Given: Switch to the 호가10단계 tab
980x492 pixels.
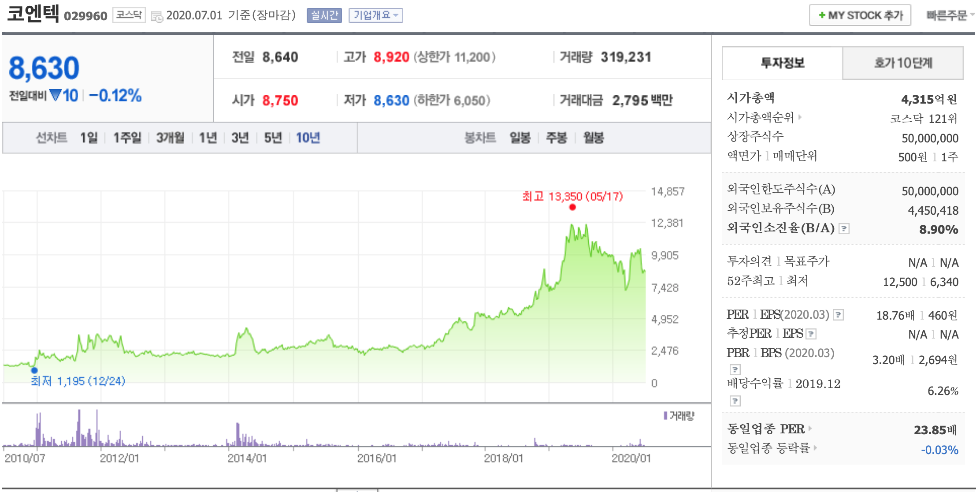Looking at the screenshot, I should pyautogui.click(x=903, y=63).
